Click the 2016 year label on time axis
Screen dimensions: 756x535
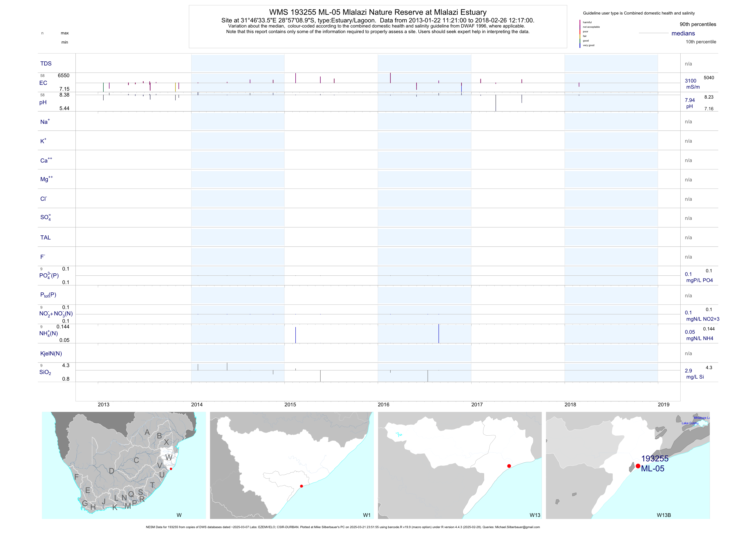[383, 405]
